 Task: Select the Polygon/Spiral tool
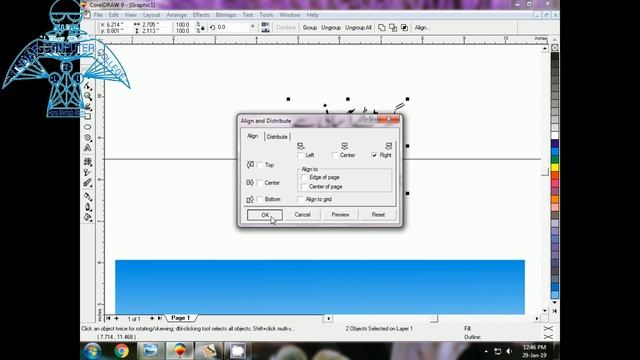[88, 138]
